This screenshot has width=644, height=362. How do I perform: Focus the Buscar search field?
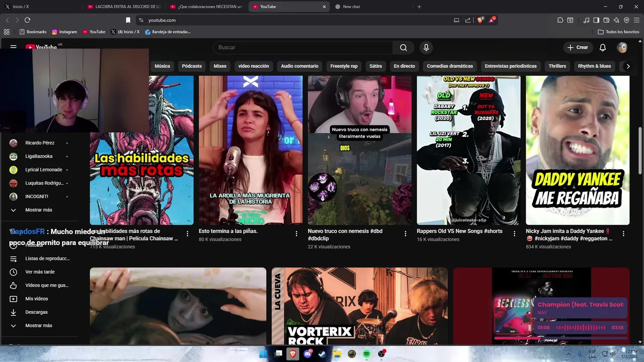303,47
